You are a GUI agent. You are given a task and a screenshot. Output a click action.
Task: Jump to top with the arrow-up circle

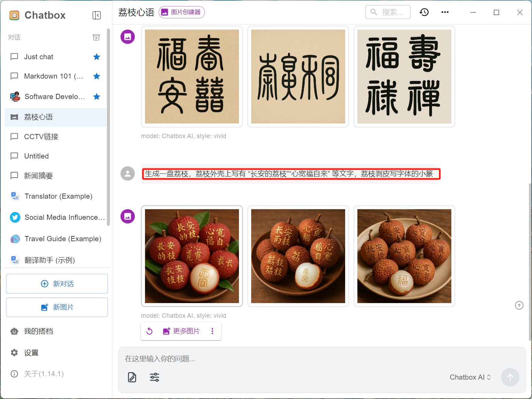point(519,305)
